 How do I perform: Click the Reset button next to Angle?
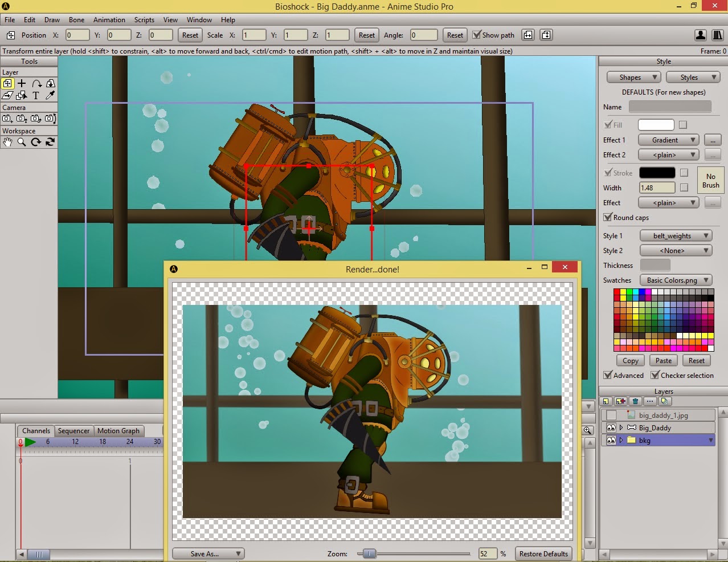(455, 35)
